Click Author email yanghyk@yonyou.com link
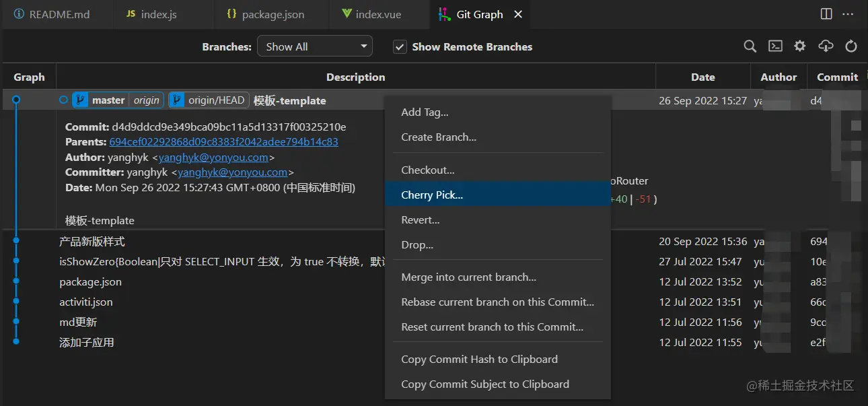 tap(213, 158)
